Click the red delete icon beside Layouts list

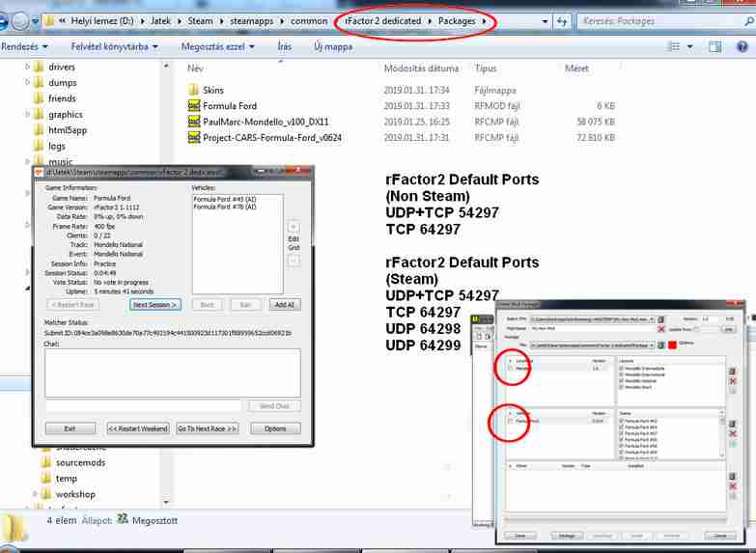pyautogui.click(x=732, y=380)
